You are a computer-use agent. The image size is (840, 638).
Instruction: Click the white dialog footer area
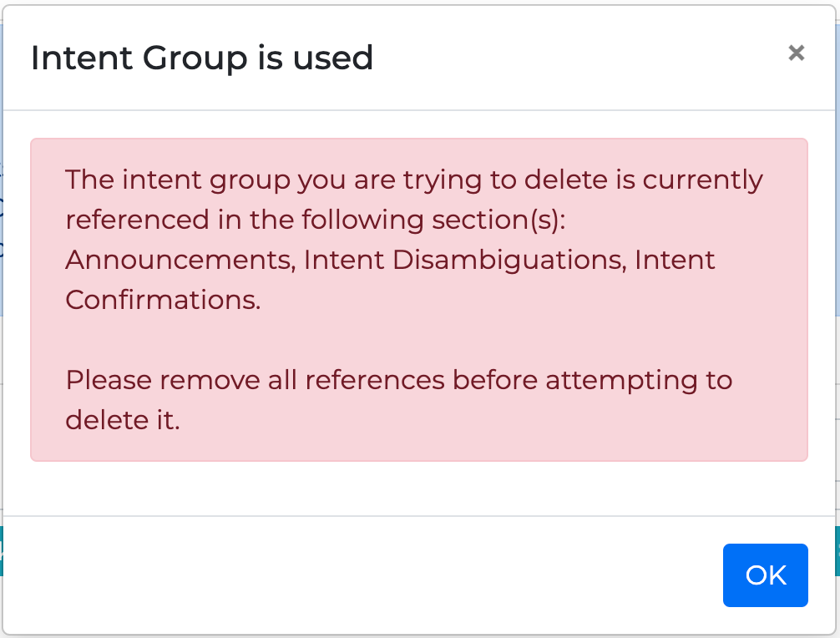[x=334, y=575]
